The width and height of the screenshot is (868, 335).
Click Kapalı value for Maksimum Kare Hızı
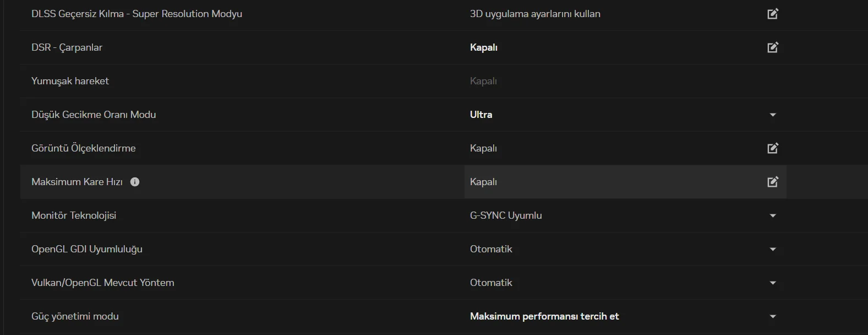483,182
